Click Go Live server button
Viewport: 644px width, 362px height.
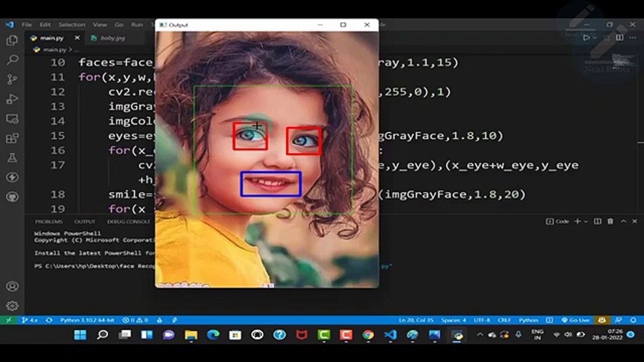click(575, 320)
